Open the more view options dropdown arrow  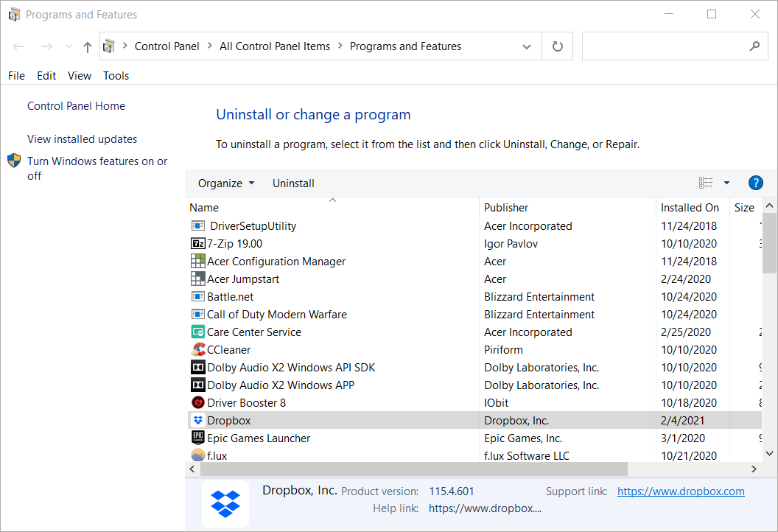point(726,183)
